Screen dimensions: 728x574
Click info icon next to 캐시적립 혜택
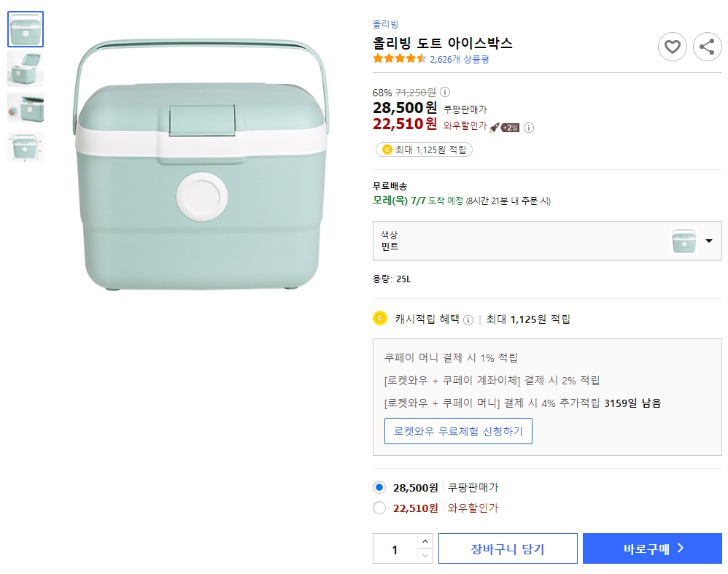pyautogui.click(x=468, y=320)
